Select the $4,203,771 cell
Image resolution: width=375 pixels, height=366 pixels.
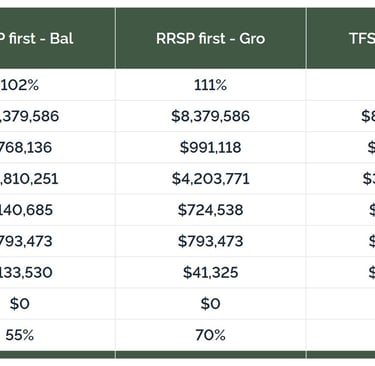(x=210, y=179)
